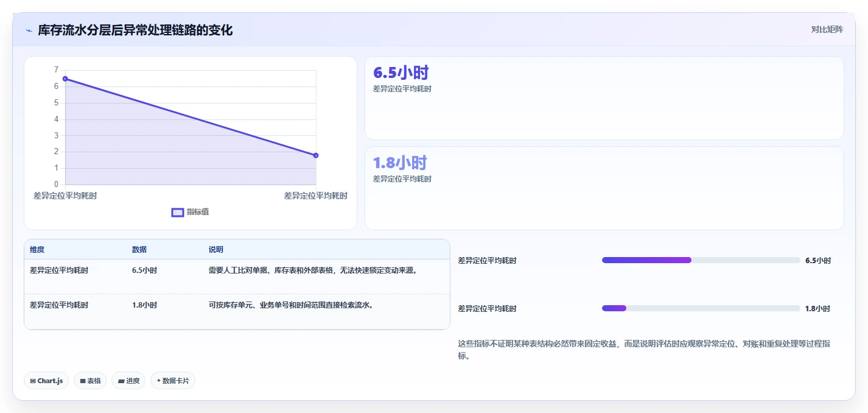Click the footnote starting 这些指标不证明
The height and width of the screenshot is (413, 868).
pos(644,350)
